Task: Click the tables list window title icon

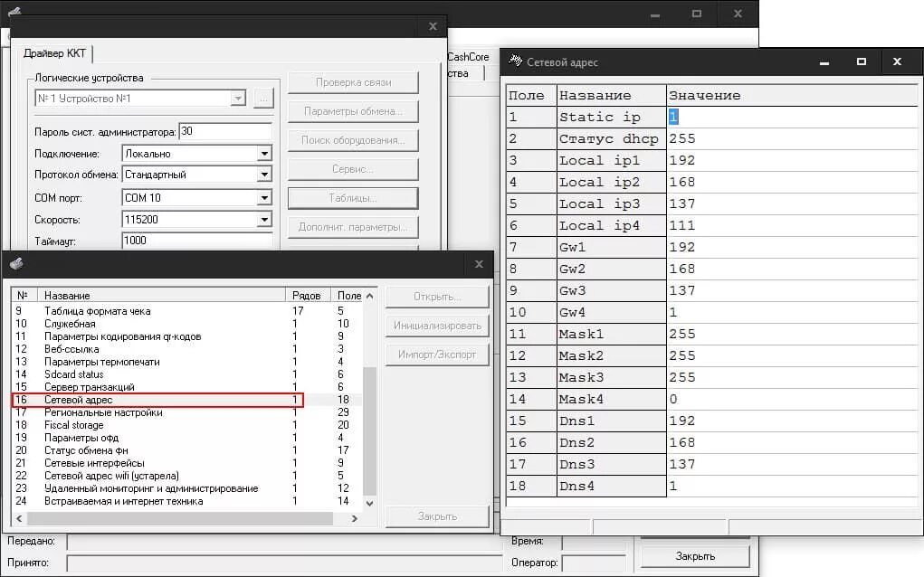Action: [x=16, y=263]
